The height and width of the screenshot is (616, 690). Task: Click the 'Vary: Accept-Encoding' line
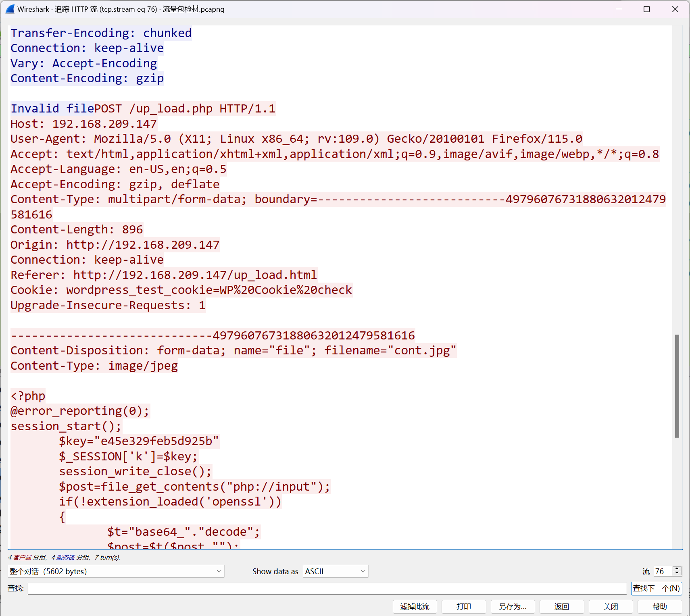(83, 63)
